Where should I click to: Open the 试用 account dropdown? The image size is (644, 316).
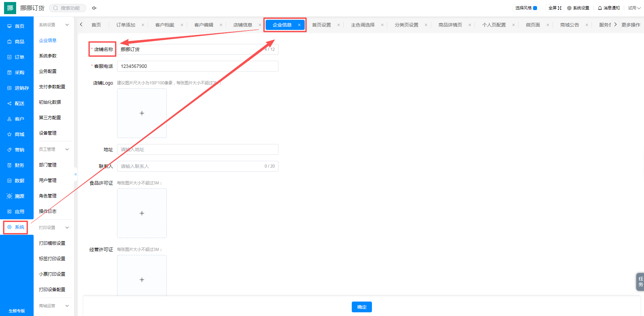point(634,8)
